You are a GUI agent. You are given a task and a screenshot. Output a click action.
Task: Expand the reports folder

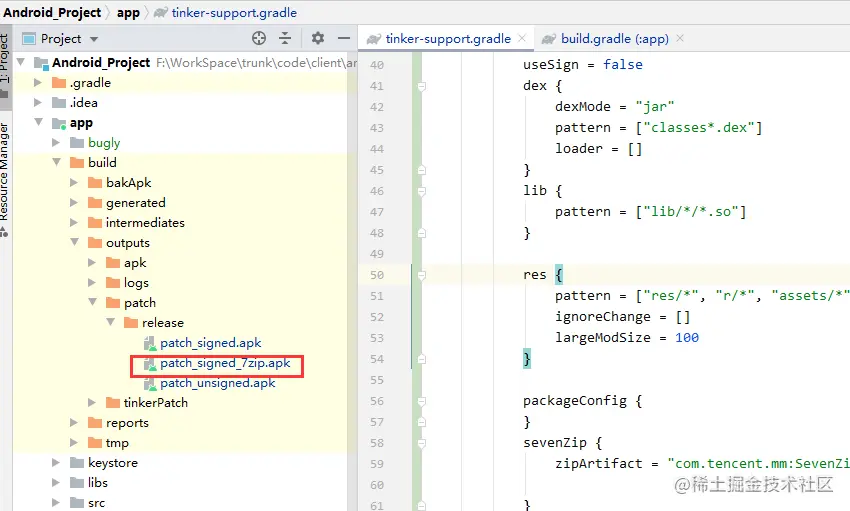(x=74, y=423)
